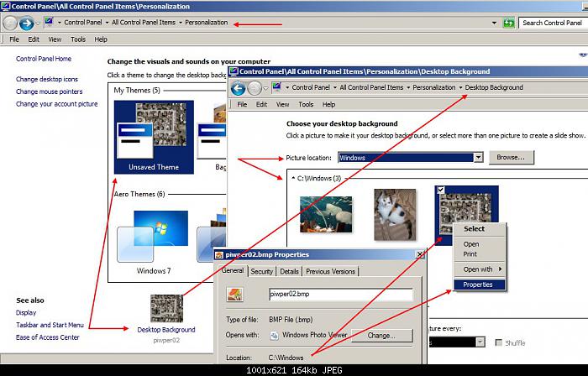Open Tools menu in Personalization window
The height and width of the screenshot is (376, 588).
click(x=78, y=39)
